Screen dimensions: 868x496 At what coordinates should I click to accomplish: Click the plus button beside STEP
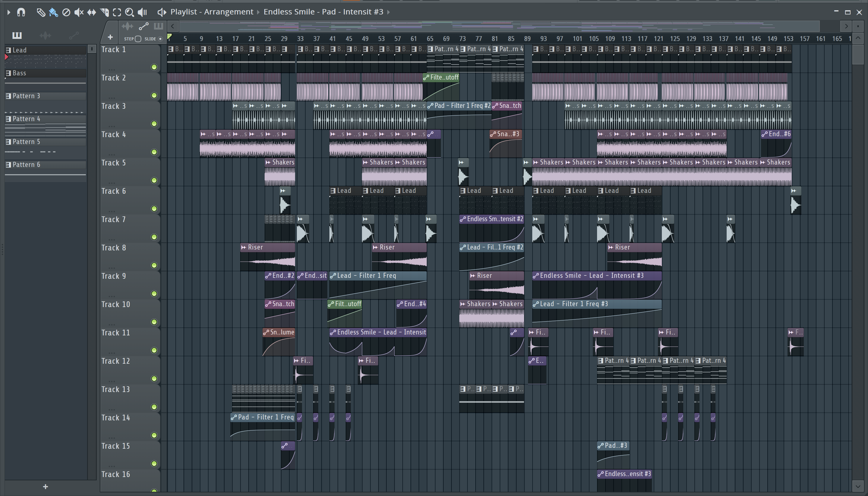tap(110, 37)
